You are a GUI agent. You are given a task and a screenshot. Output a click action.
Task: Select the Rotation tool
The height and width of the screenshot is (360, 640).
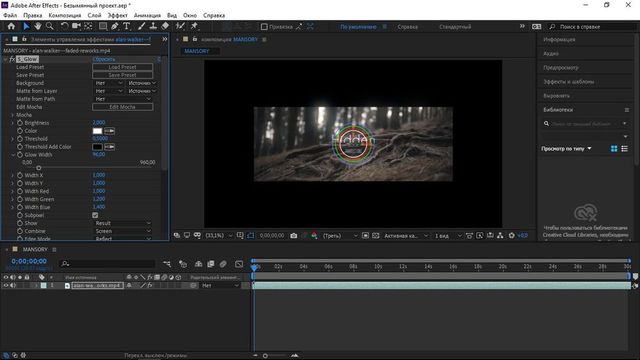64,26
